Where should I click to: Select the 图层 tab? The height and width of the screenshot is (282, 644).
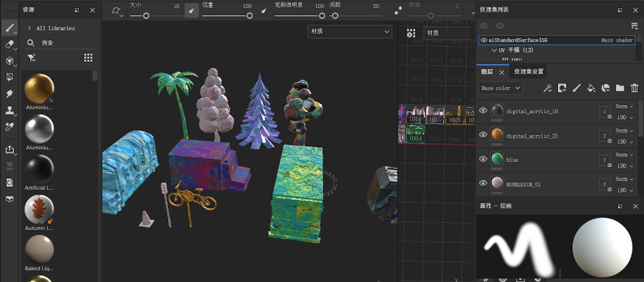pos(487,72)
